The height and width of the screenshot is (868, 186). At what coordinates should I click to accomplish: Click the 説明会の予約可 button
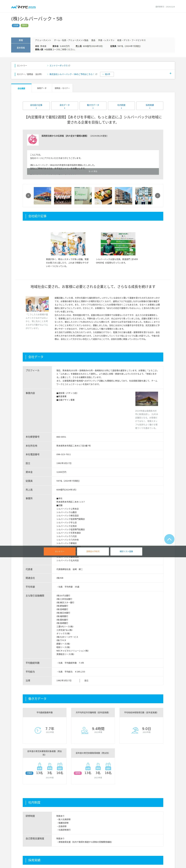coord(93,551)
